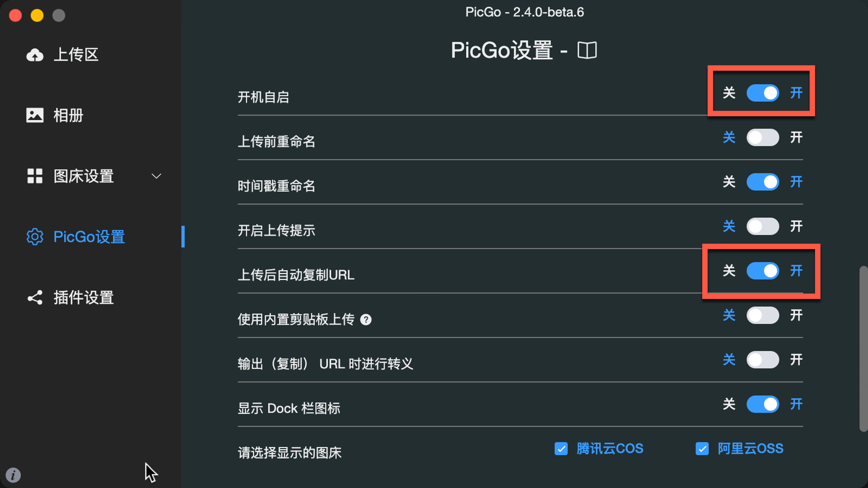The image size is (868, 488).
Task: Open the documentation book icon in the title
Action: coord(587,50)
